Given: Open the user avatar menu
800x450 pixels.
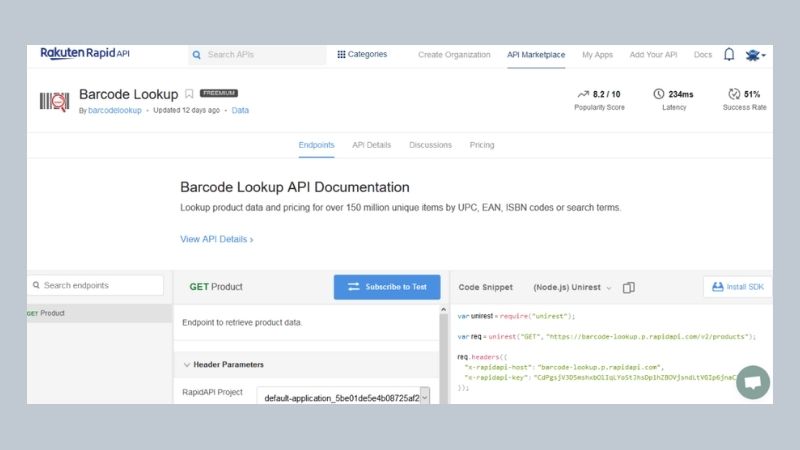Looking at the screenshot, I should pos(755,55).
